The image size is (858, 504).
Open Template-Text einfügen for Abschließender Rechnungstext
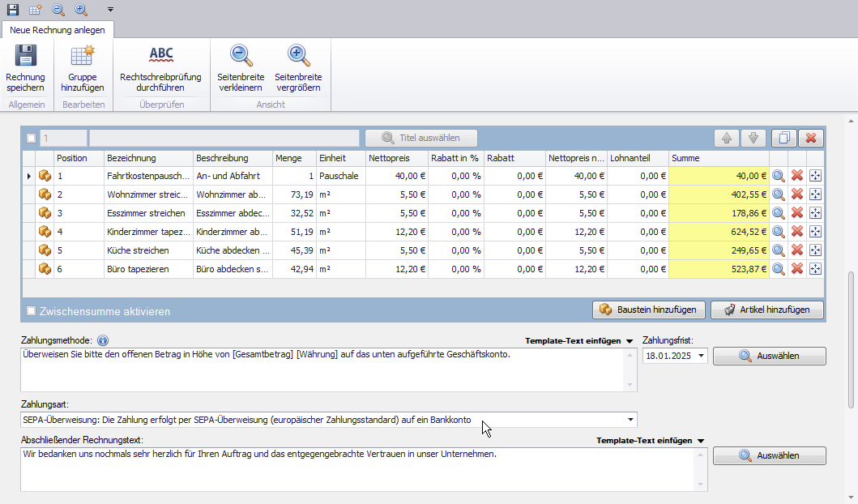650,441
